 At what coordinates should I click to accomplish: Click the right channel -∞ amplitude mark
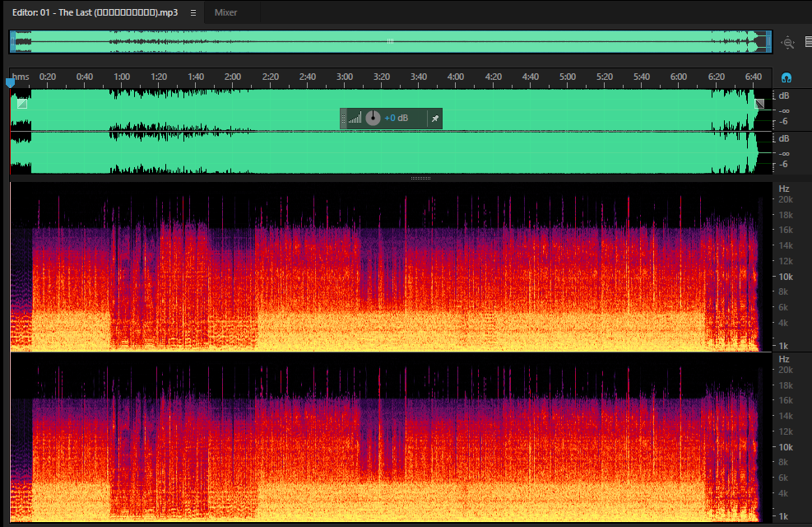pos(784,153)
